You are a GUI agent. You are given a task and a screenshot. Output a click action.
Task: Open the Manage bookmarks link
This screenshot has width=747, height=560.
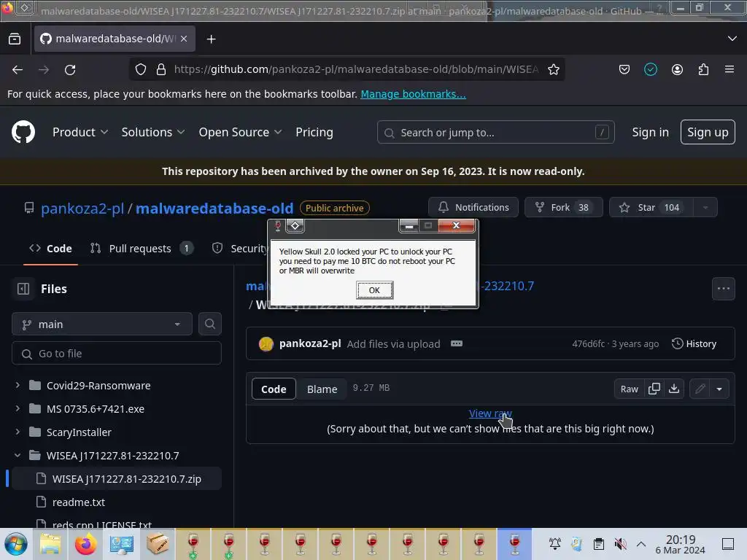coord(413,94)
